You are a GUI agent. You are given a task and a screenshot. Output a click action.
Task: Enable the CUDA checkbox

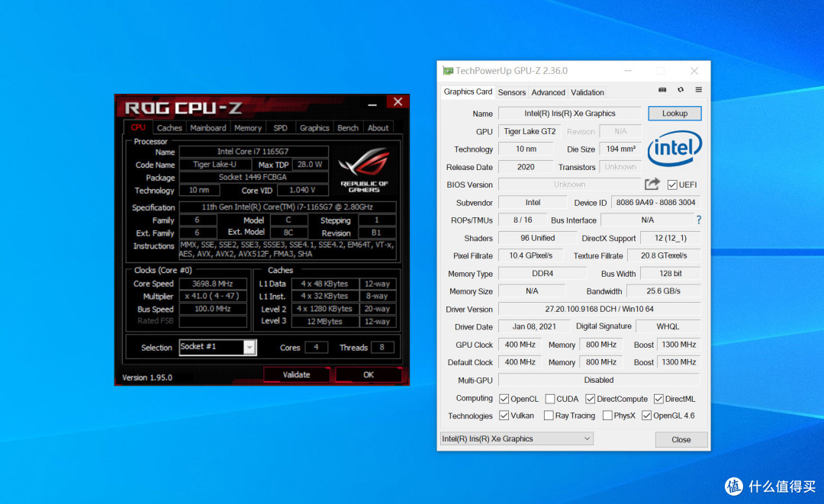(550, 399)
